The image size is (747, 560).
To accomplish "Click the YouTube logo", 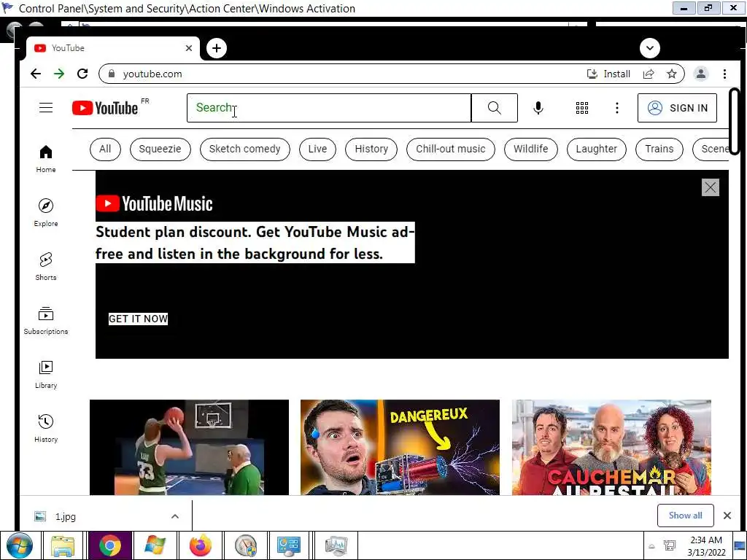I will point(105,108).
